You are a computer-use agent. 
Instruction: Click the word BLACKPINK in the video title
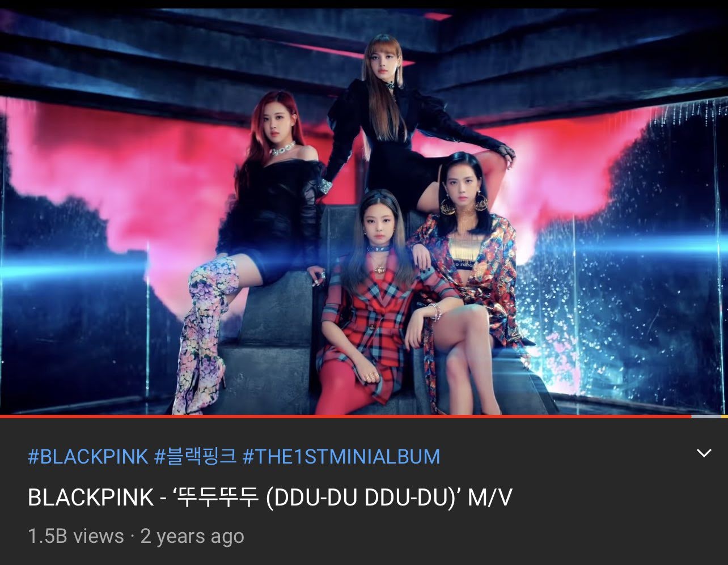click(x=91, y=498)
